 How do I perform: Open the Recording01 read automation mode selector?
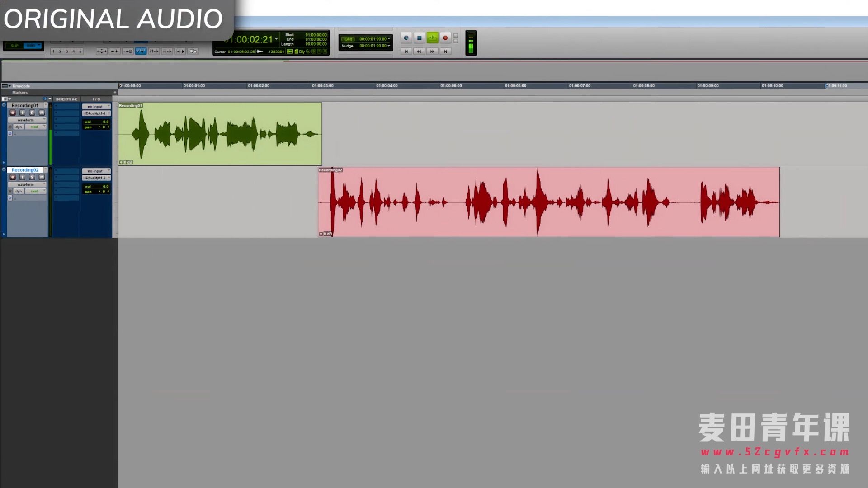click(36, 127)
